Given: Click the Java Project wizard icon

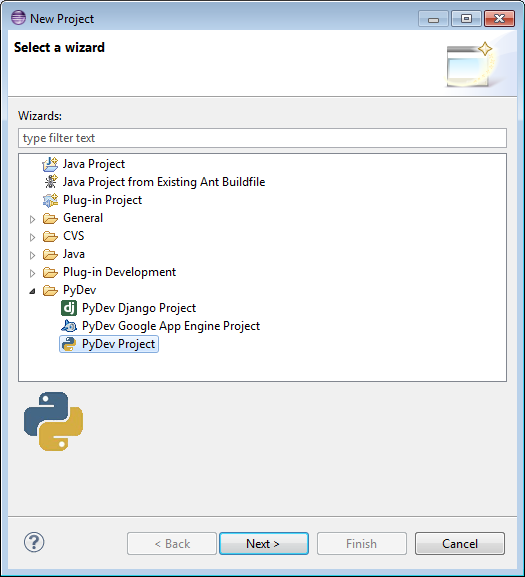Looking at the screenshot, I should [50, 164].
